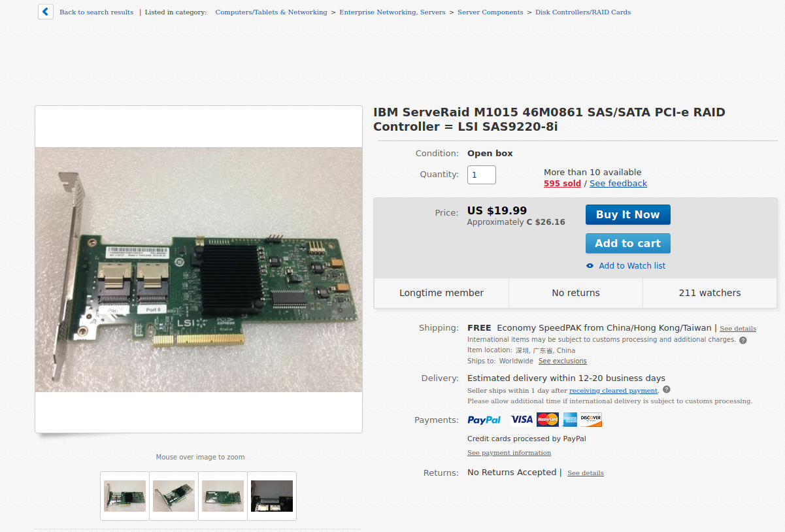Select the first product thumbnail
The width and height of the screenshot is (785, 532).
pyautogui.click(x=125, y=496)
